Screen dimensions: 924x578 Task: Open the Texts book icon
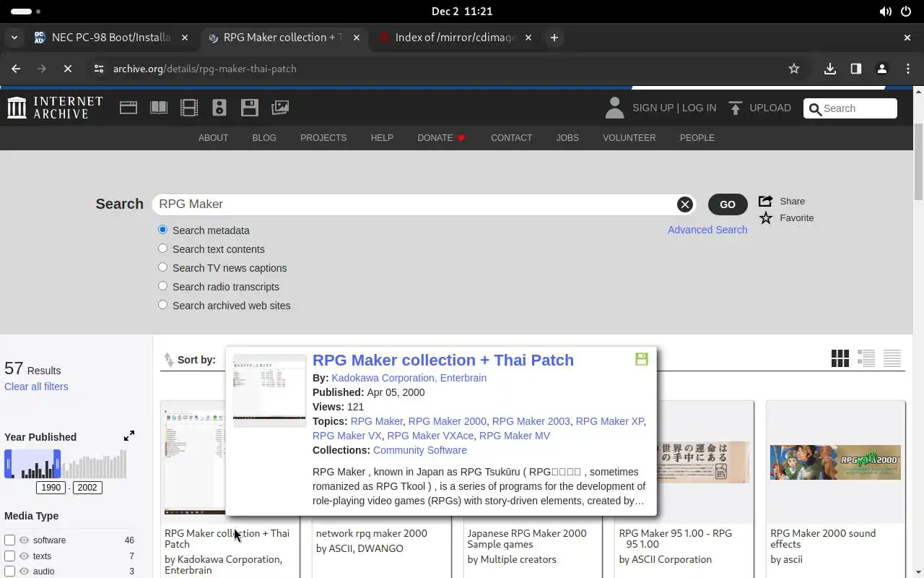[x=159, y=108]
